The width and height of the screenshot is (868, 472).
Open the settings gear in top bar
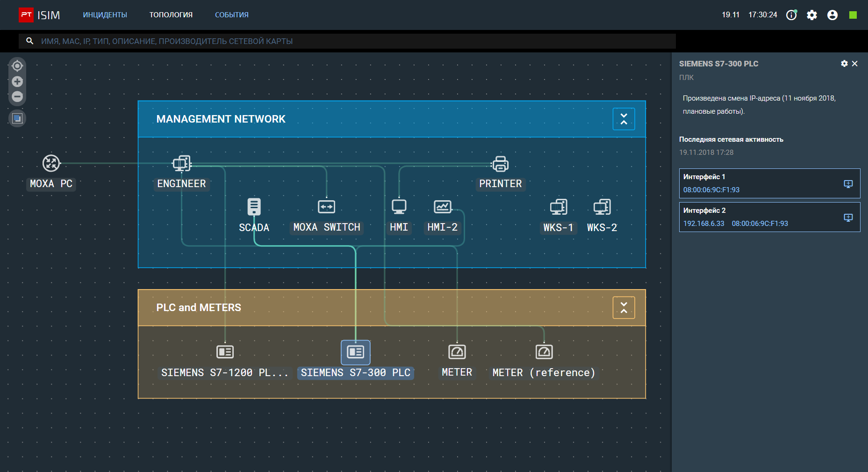click(812, 15)
